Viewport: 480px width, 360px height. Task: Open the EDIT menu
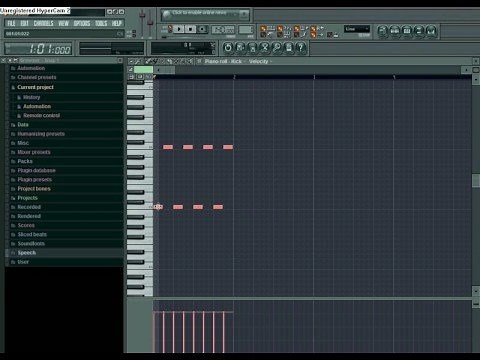click(x=24, y=23)
